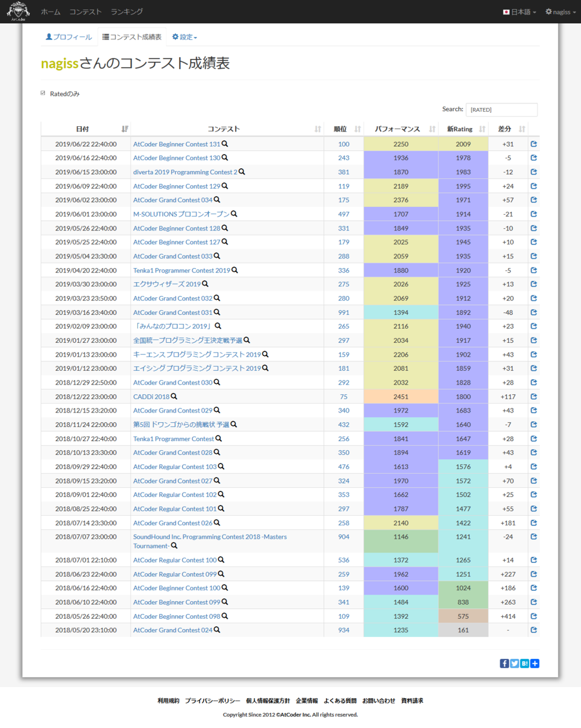
Task: Open the プライバシーポリシー footer link
Action: 212,700
